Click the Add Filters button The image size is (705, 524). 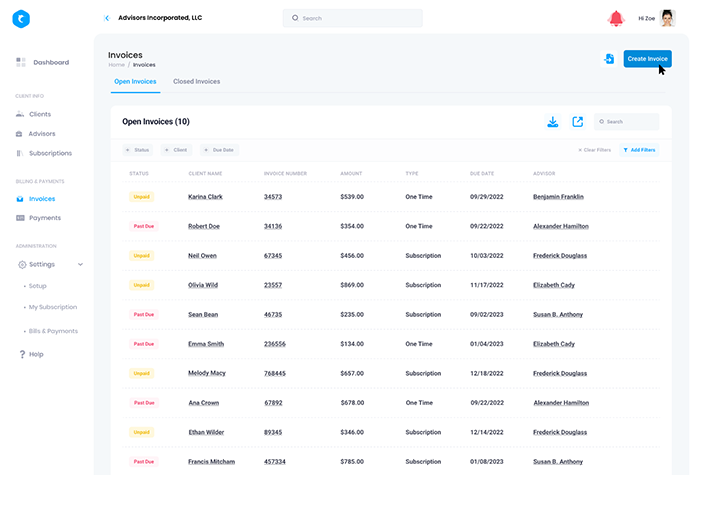[638, 150]
